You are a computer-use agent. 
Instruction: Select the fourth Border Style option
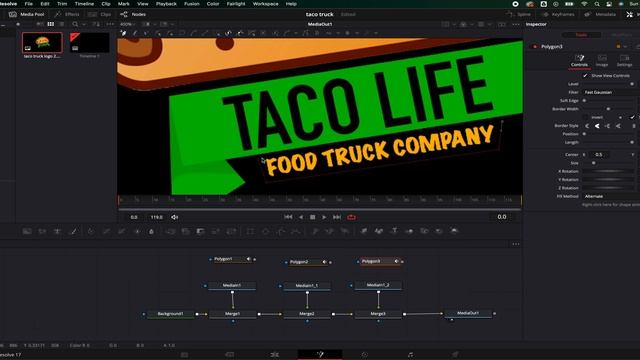(618, 126)
